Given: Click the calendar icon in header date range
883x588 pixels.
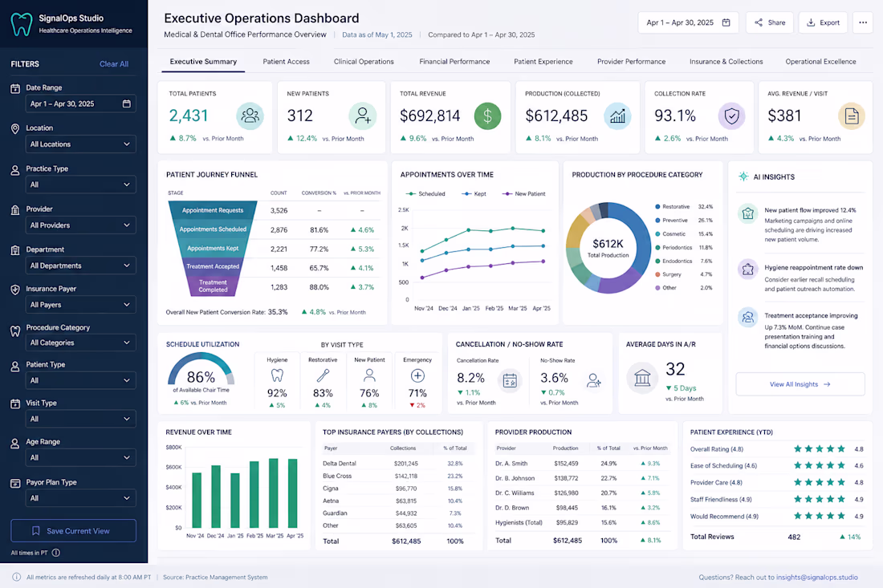Looking at the screenshot, I should tap(726, 22).
